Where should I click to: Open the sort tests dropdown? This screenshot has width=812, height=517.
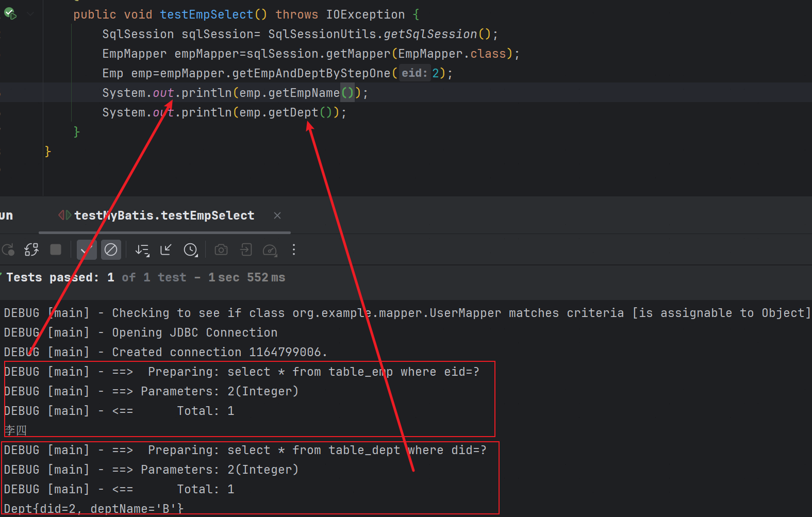[142, 250]
